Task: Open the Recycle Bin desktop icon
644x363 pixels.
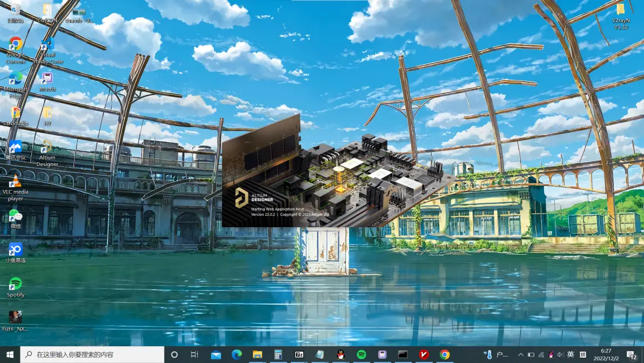Action: pos(15,12)
